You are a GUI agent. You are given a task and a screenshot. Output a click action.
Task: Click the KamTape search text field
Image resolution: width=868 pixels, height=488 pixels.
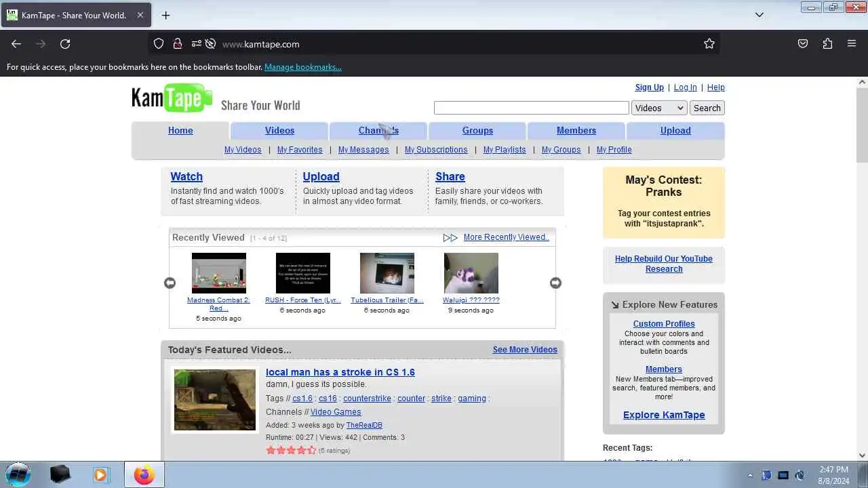pyautogui.click(x=532, y=108)
